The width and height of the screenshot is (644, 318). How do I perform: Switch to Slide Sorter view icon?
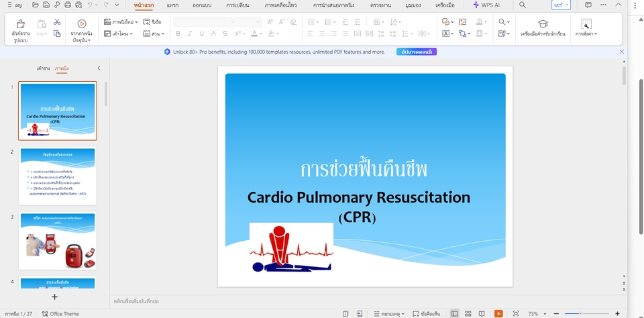click(468, 313)
